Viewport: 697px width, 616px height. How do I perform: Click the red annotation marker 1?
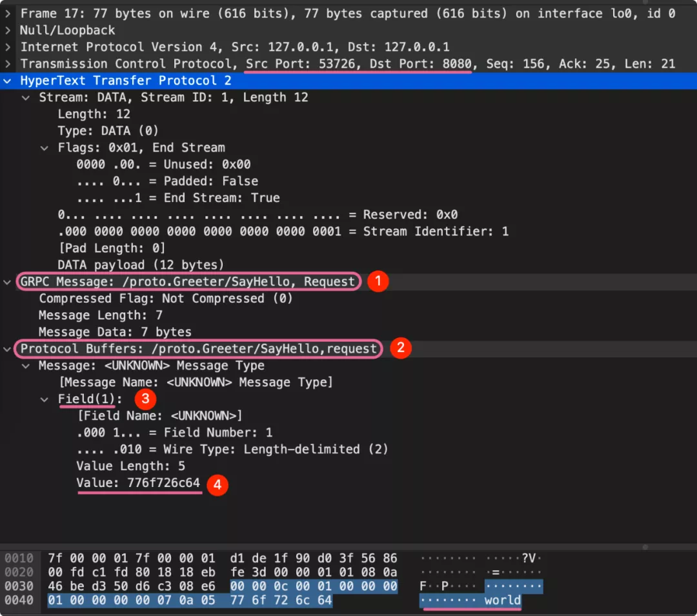coord(378,281)
